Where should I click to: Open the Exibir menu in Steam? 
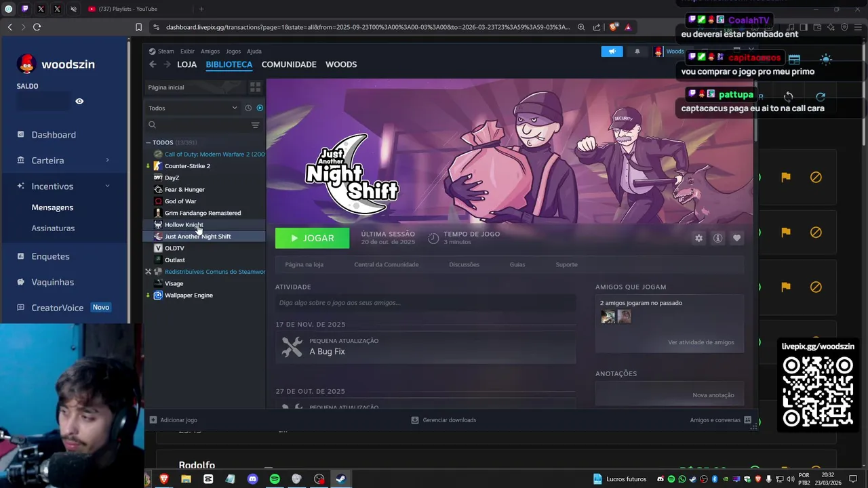187,52
